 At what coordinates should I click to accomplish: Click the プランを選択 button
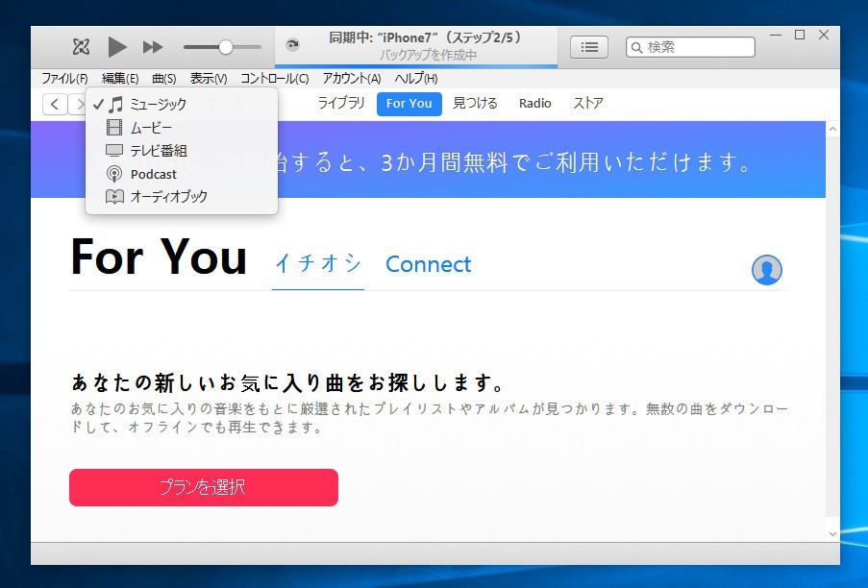click(x=204, y=487)
